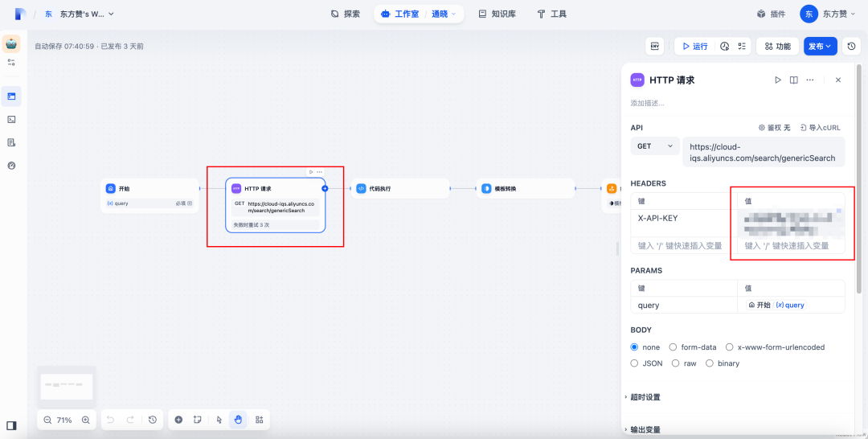Zoom in on the workflow canvas
This screenshot has width=868, height=439.
tap(86, 420)
